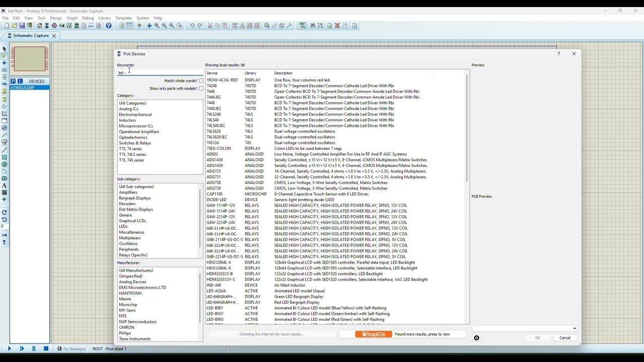This screenshot has width=644, height=362.
Task: Select LEDs sub-category
Action: click(x=123, y=226)
